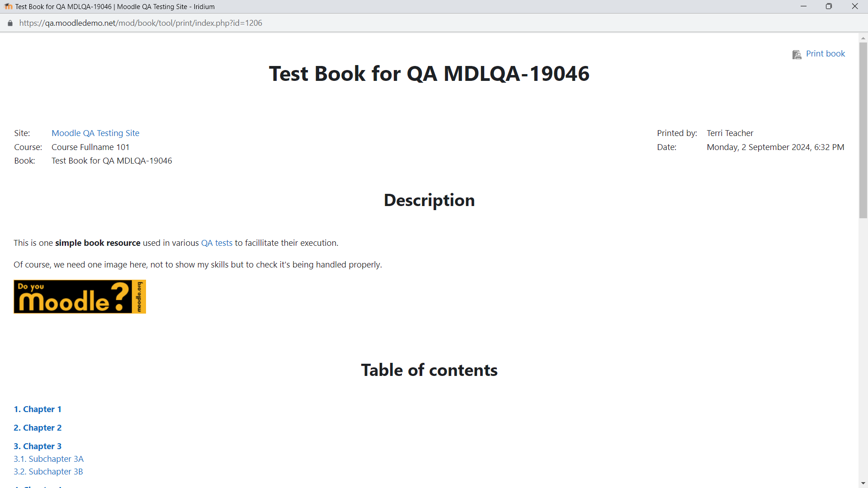This screenshot has height=488, width=868.
Task: Open 3.1. Subchapter 3A link
Action: (x=48, y=459)
